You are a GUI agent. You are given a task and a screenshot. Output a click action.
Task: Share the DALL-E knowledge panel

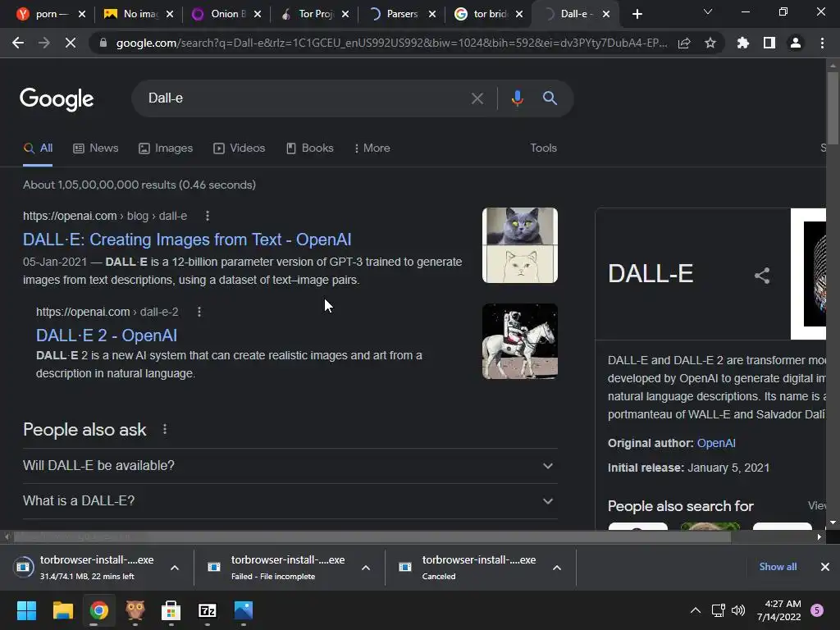762,276
